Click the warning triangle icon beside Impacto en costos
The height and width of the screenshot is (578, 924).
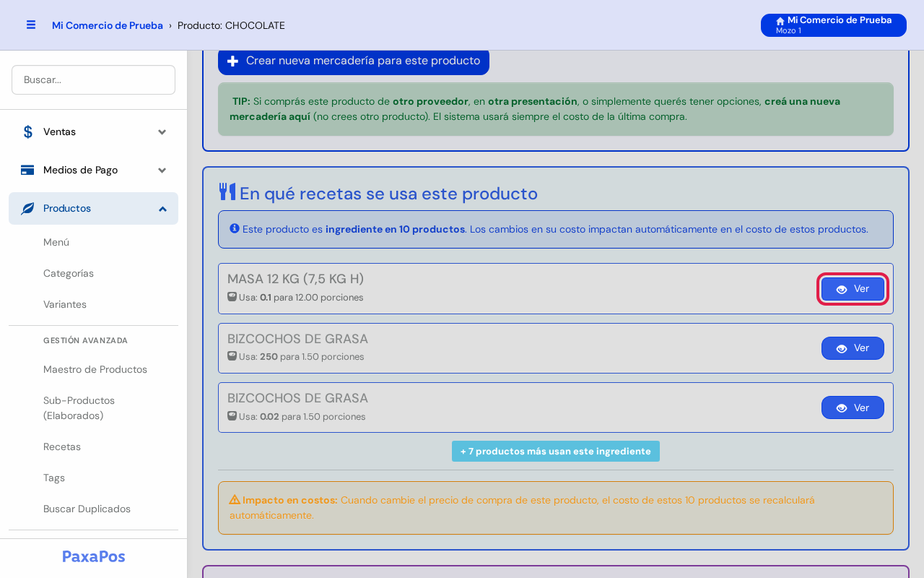(235, 499)
